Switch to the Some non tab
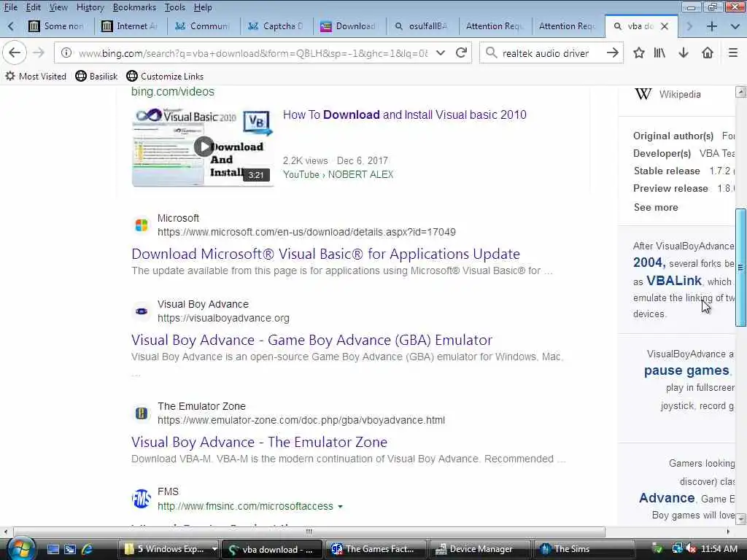 (x=57, y=26)
